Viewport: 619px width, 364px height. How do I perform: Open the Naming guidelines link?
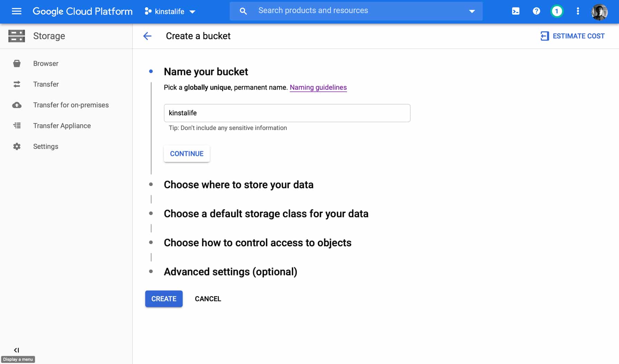point(318,87)
